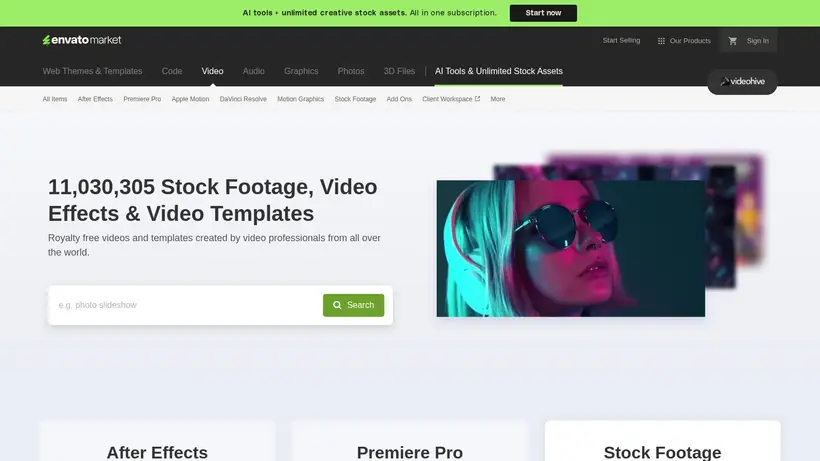Image resolution: width=820 pixels, height=461 pixels.
Task: Open the shopping cart icon
Action: [x=733, y=41]
